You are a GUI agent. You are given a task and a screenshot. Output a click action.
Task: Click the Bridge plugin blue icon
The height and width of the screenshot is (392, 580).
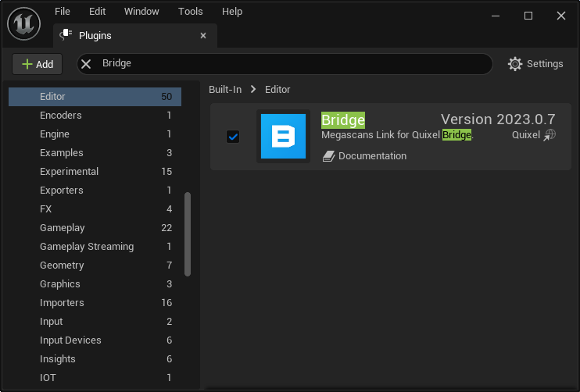pos(283,137)
